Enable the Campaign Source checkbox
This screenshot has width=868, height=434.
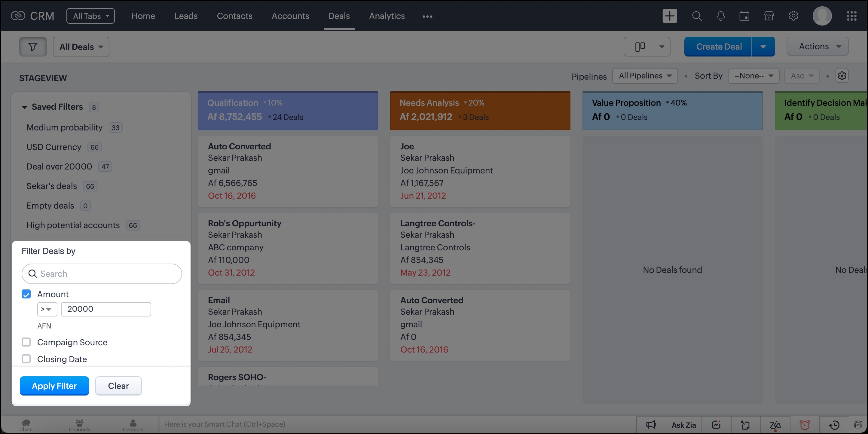(x=26, y=342)
